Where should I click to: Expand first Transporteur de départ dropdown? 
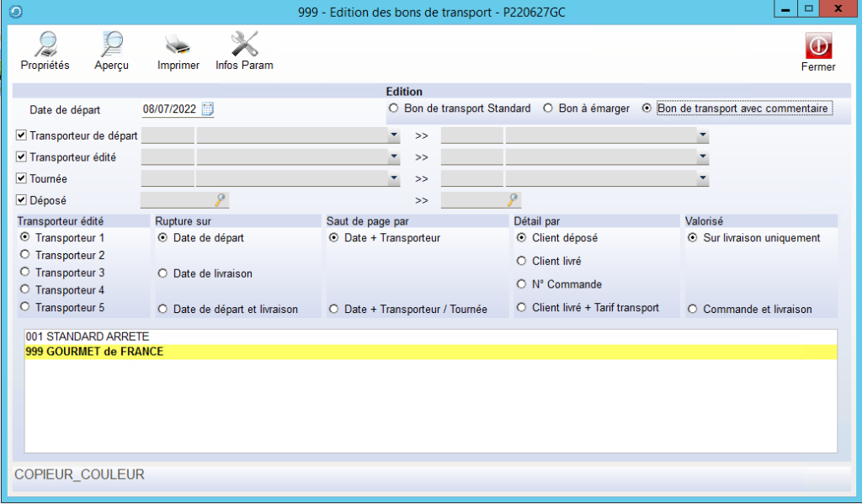click(393, 135)
